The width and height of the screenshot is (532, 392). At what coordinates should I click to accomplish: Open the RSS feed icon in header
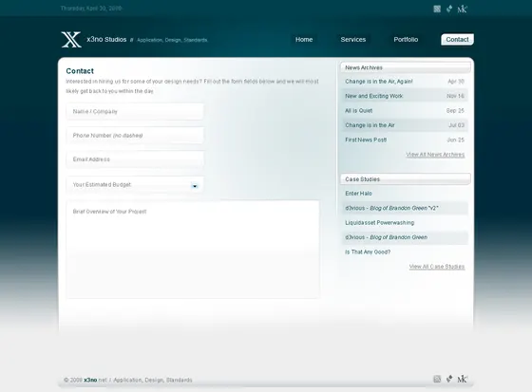click(437, 9)
